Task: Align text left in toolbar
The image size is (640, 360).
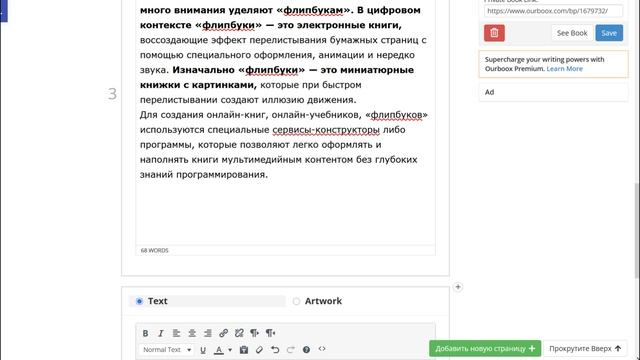Action: (176, 333)
